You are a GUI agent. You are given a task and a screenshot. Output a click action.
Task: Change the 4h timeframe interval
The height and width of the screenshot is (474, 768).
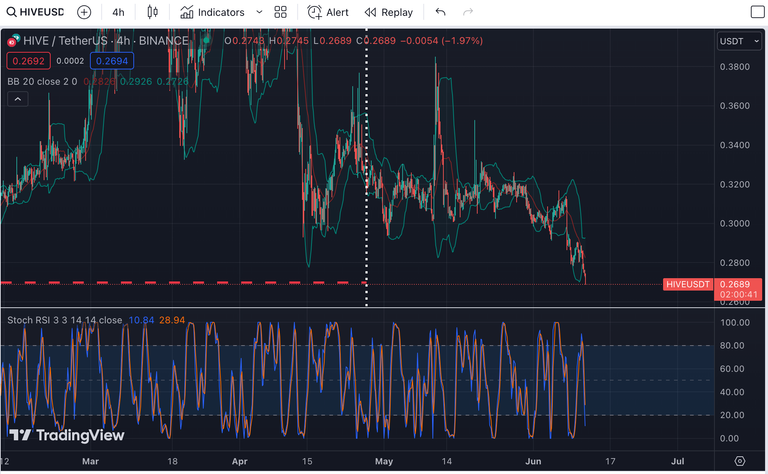[x=118, y=12]
